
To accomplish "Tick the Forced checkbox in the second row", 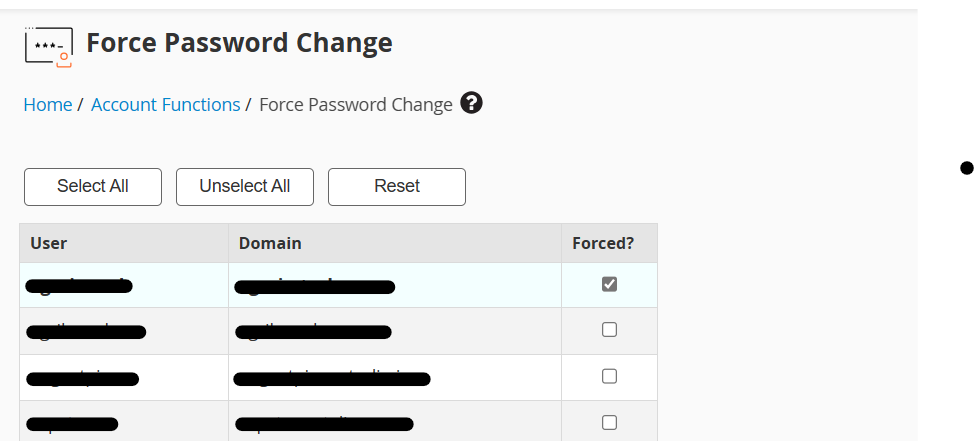I will pyautogui.click(x=609, y=330).
